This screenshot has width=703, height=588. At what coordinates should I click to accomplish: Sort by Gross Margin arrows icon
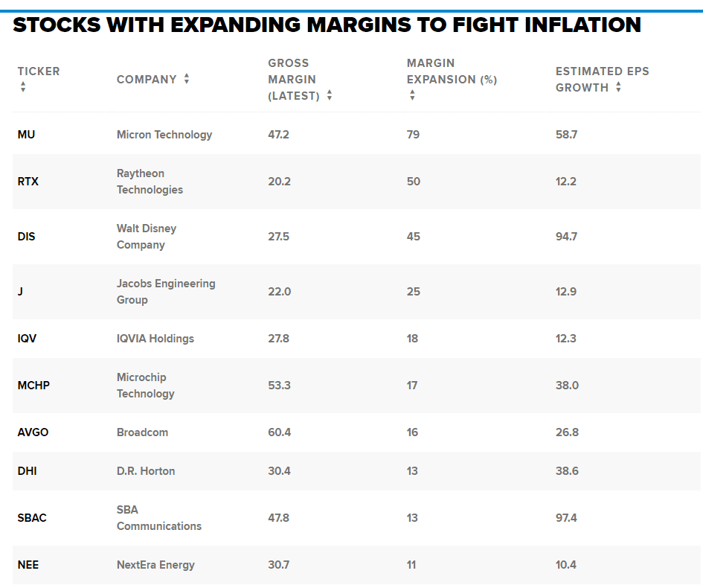pyautogui.click(x=330, y=95)
